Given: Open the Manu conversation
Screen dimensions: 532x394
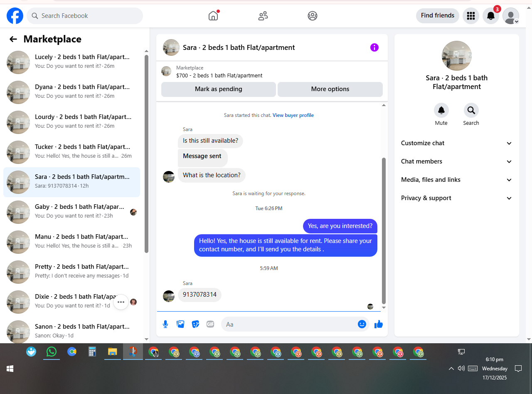Looking at the screenshot, I should click(x=71, y=242).
